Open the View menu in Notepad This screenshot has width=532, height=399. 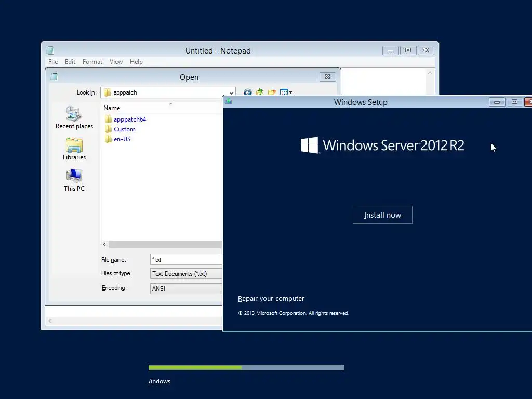[x=116, y=62]
